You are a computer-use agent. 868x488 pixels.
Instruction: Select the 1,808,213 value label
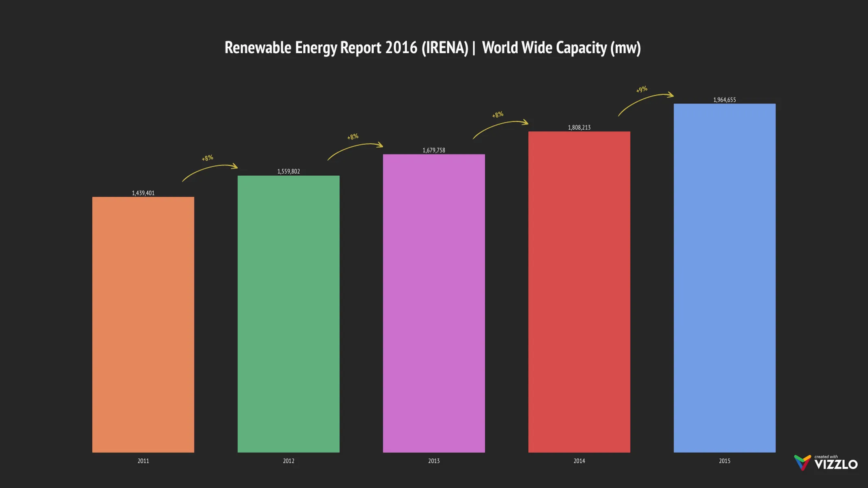(x=579, y=127)
